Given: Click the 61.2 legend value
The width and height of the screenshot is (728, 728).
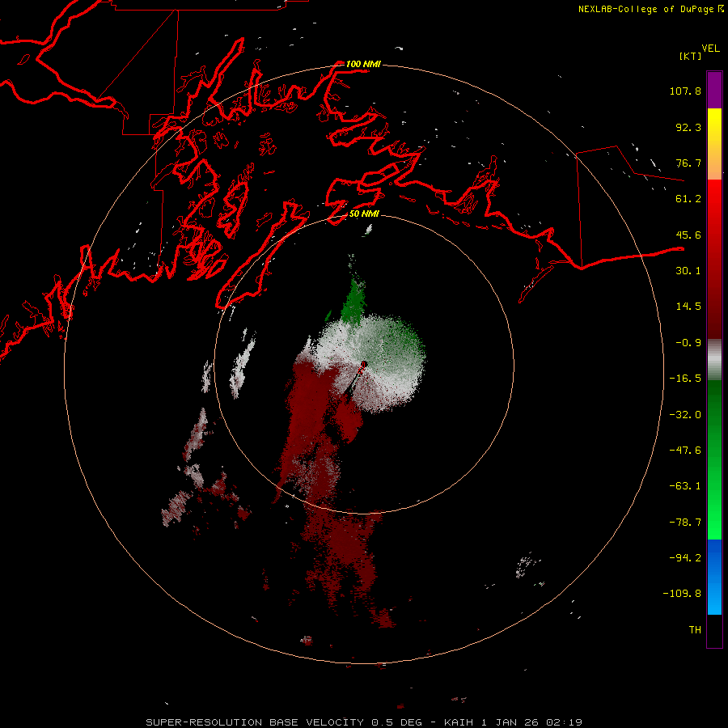Looking at the screenshot, I should click(688, 199).
